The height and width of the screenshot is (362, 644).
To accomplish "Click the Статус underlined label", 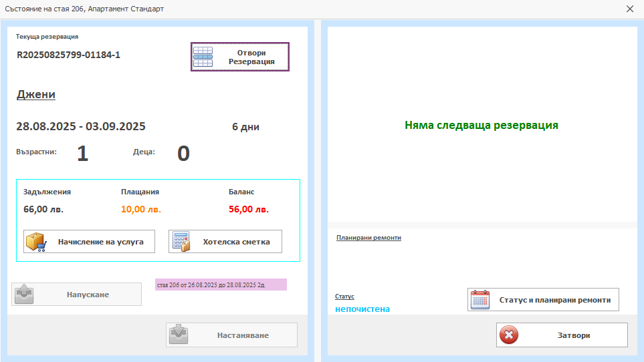I will (x=344, y=296).
